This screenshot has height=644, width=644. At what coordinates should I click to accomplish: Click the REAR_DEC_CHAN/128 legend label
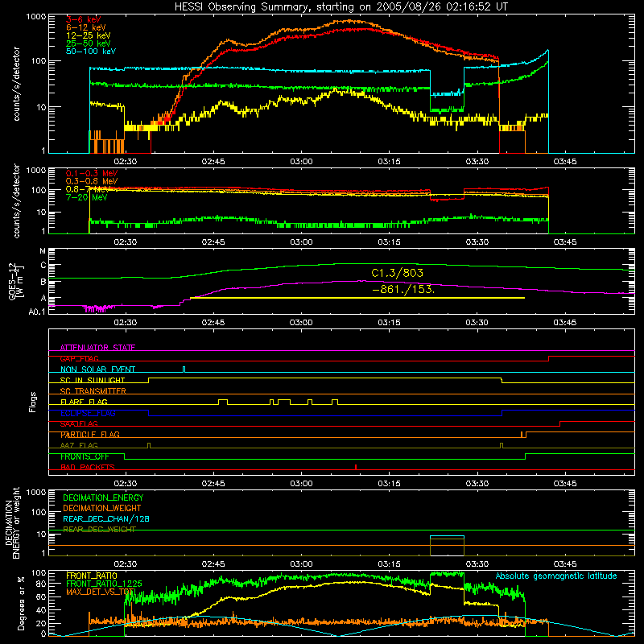(106, 518)
